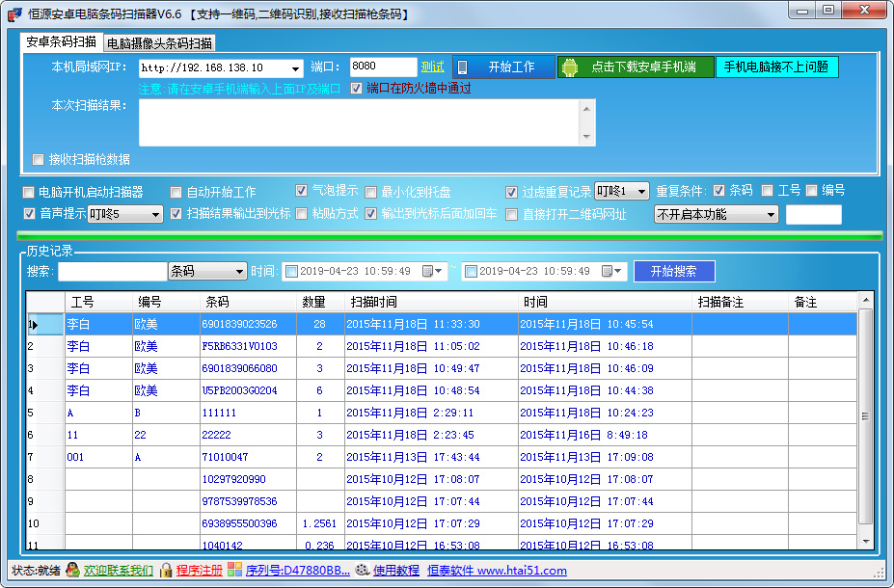Enable 工号 duplicate condition checkbox

(x=768, y=190)
